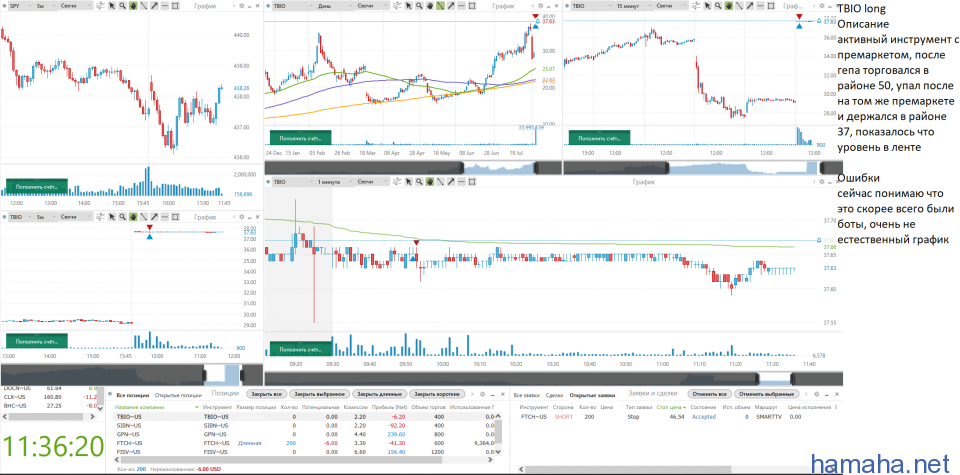The width and height of the screenshot is (960, 475).
Task: Open the SPY ticker symbol dropdown
Action: coord(20,6)
